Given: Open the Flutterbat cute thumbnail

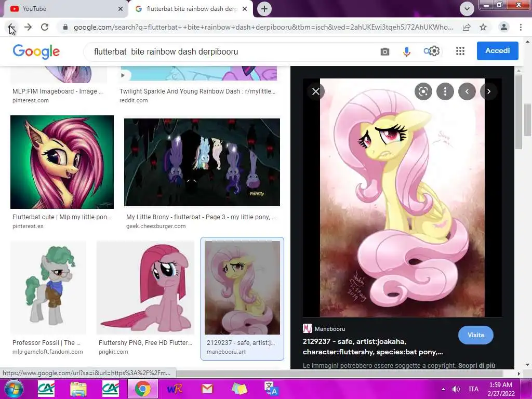Looking at the screenshot, I should pyautogui.click(x=62, y=162).
